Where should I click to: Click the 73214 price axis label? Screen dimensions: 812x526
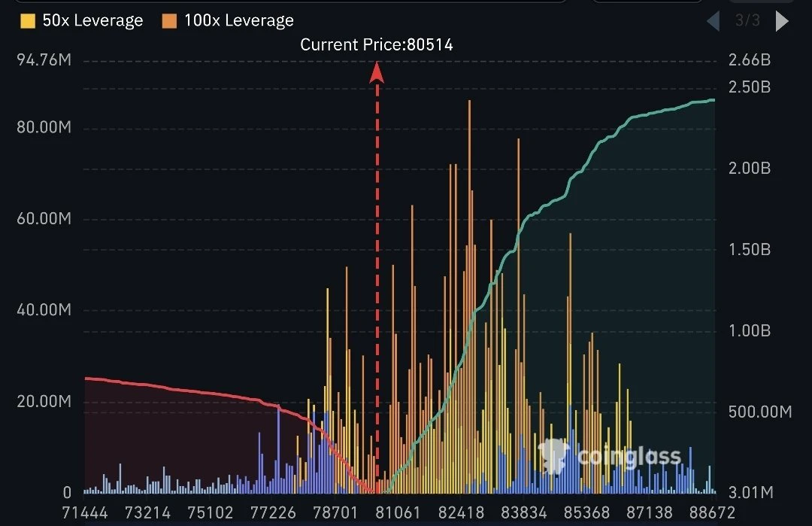point(147,513)
